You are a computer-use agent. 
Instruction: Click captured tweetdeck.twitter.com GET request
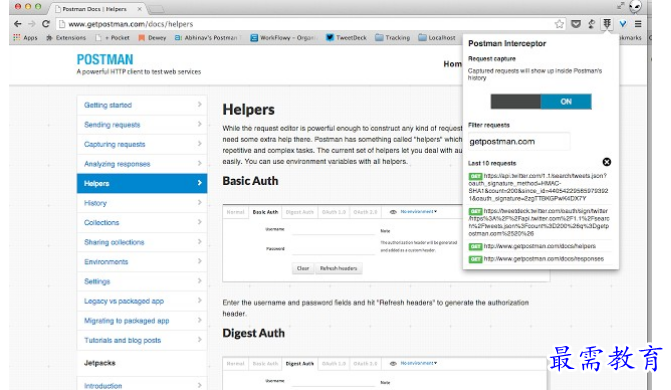click(539, 222)
